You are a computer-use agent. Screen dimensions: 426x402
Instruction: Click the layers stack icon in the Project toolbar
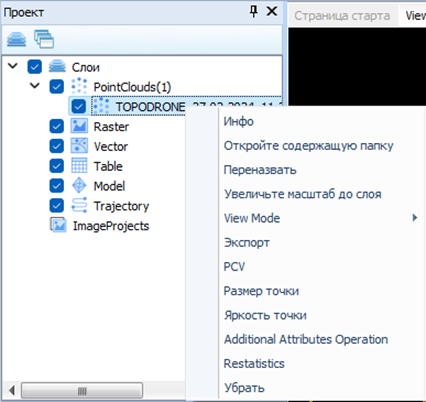(16, 39)
